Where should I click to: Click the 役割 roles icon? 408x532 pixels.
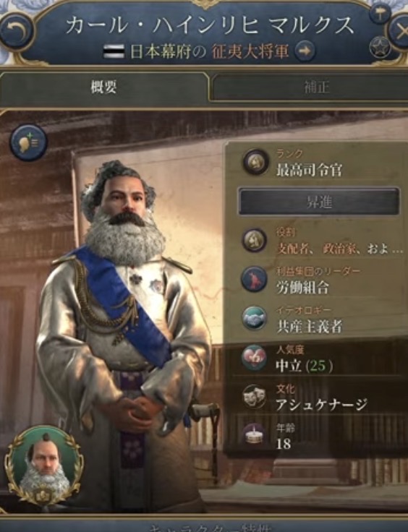point(255,240)
